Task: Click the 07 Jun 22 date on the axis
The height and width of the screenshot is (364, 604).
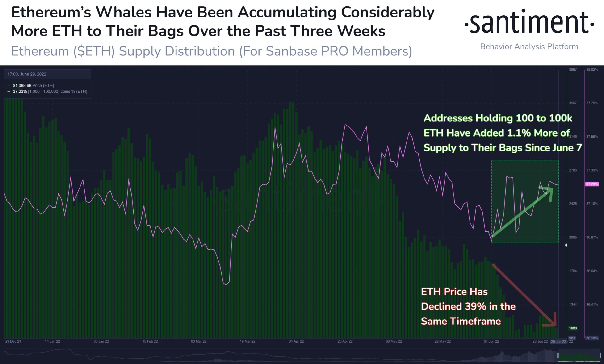Action: [491, 341]
